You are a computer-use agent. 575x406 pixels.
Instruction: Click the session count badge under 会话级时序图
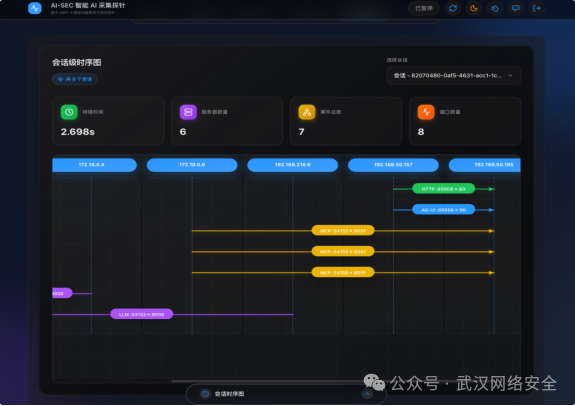click(75, 79)
